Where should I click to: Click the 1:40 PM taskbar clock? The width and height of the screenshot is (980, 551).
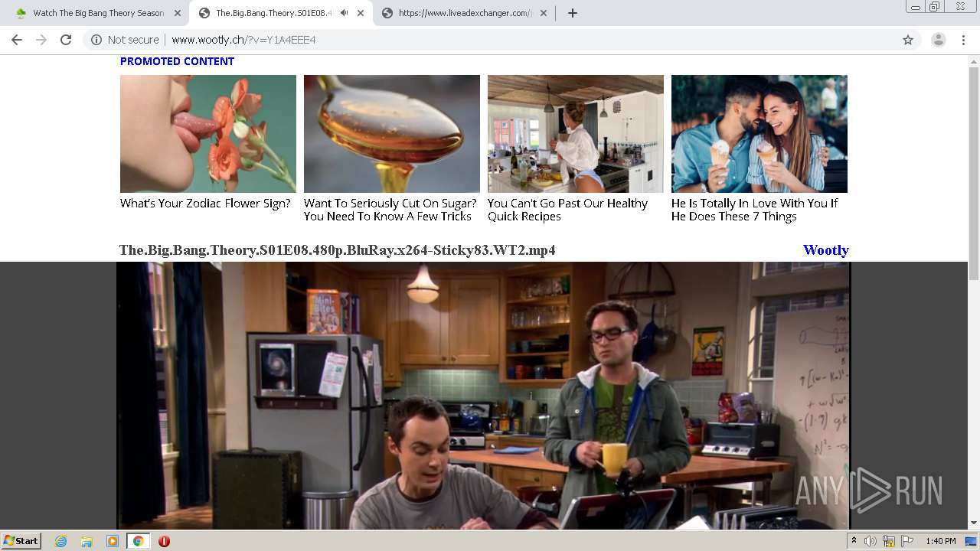[x=940, y=541]
